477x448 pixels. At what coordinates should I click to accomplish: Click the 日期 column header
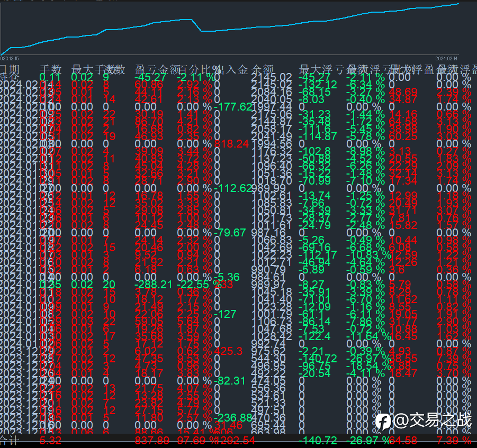tap(10, 69)
